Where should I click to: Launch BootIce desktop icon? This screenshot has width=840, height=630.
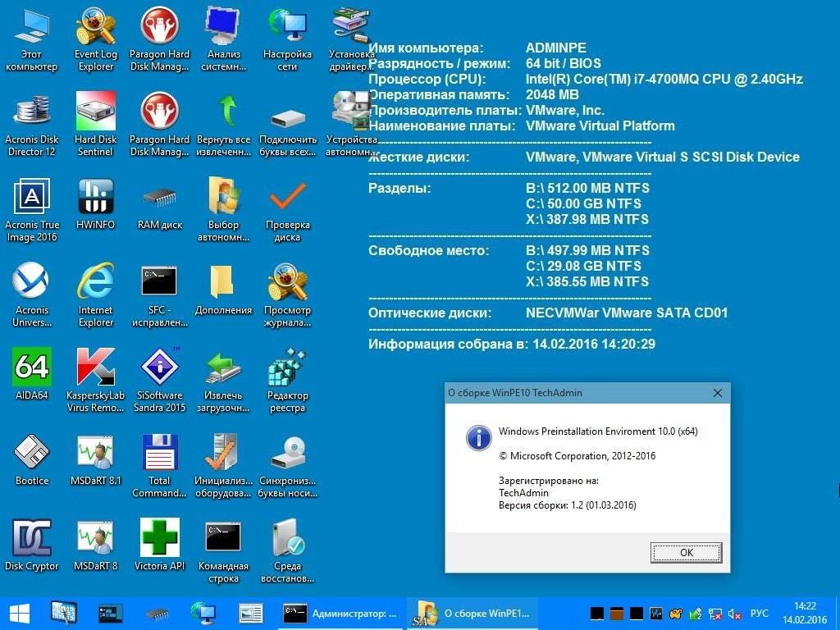(32, 459)
